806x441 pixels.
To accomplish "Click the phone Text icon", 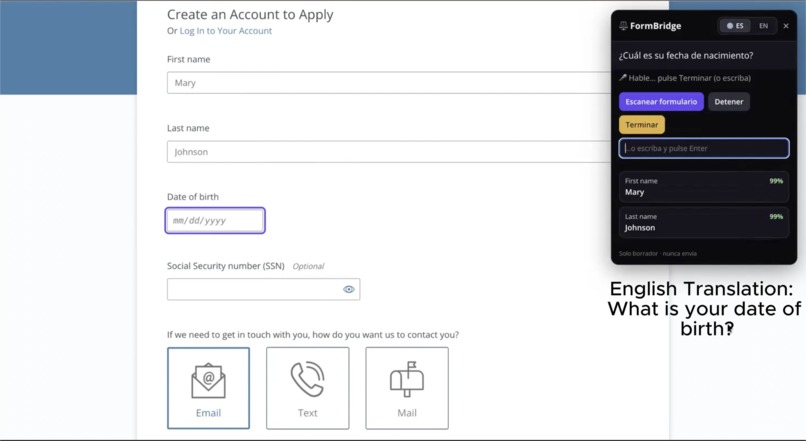I will pyautogui.click(x=307, y=379).
